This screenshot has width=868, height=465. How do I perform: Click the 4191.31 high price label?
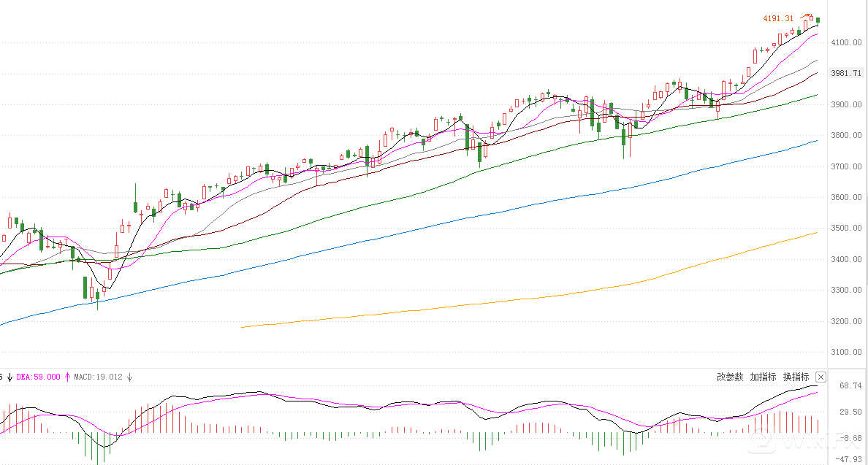(778, 18)
